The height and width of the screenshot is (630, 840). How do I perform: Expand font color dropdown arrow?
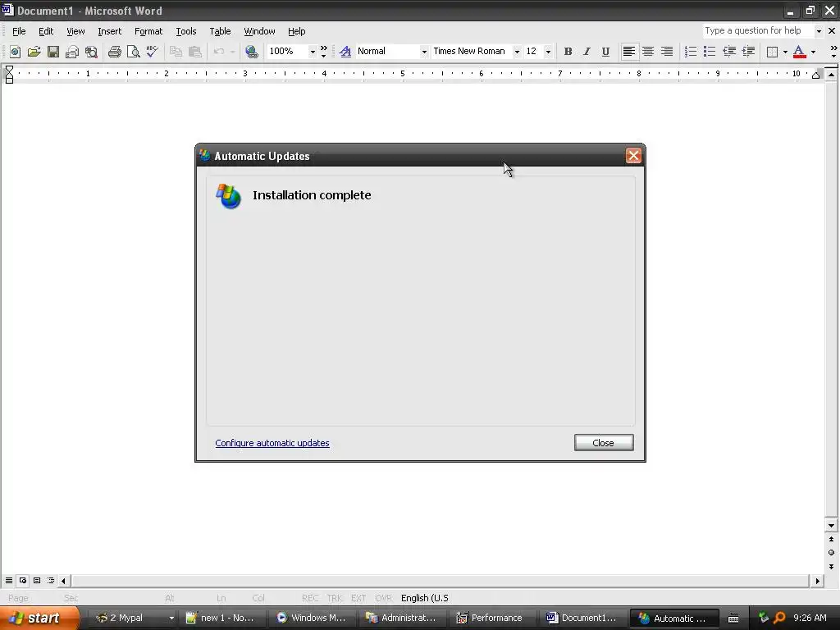(x=813, y=52)
